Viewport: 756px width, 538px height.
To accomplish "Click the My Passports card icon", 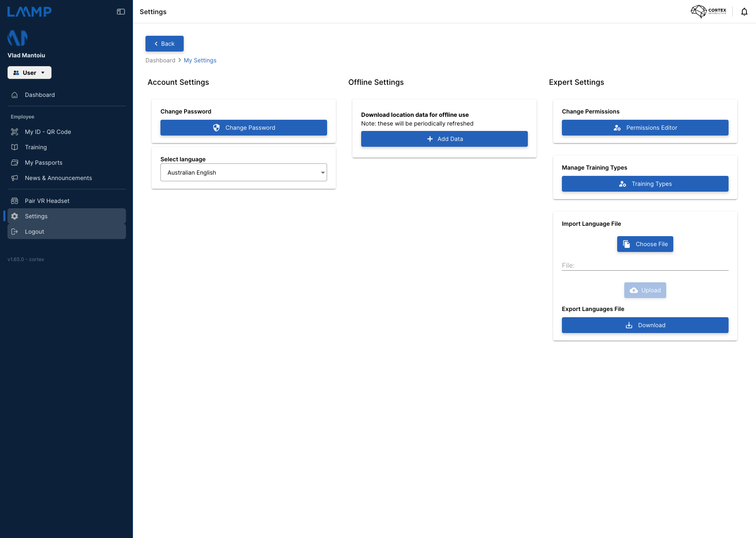I will [x=15, y=163].
